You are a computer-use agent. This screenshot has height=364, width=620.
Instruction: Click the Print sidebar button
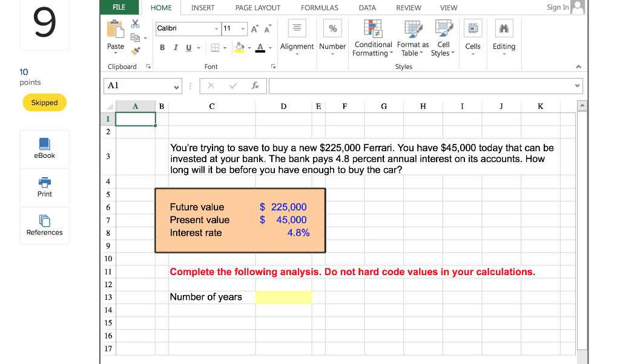coord(44,187)
